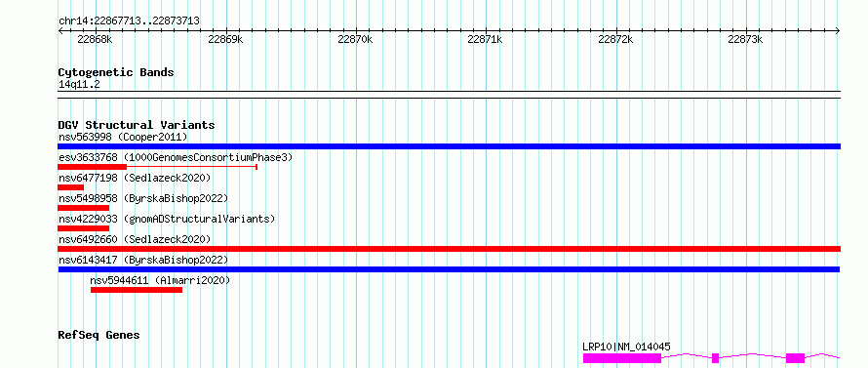Click the 22869k ruler tick label
The image size is (868, 368).
(225, 39)
